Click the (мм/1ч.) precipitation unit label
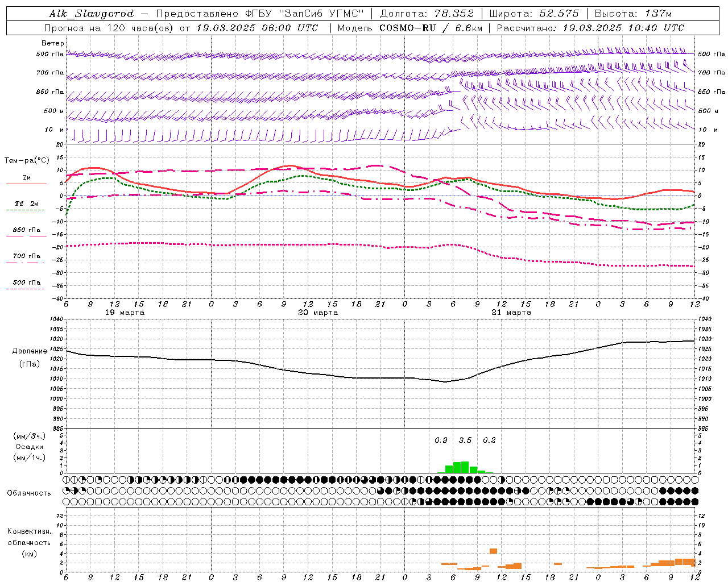This screenshot has height=582, width=728. pos(30,458)
